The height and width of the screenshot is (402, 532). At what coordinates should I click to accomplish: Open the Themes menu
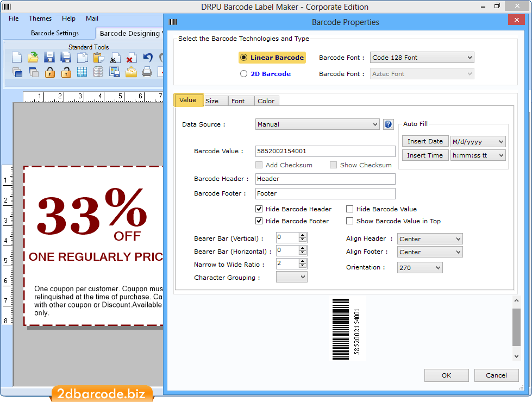[40, 18]
